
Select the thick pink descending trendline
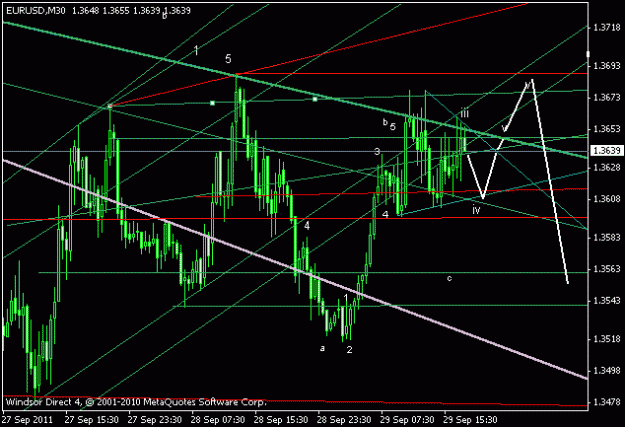coord(295,270)
